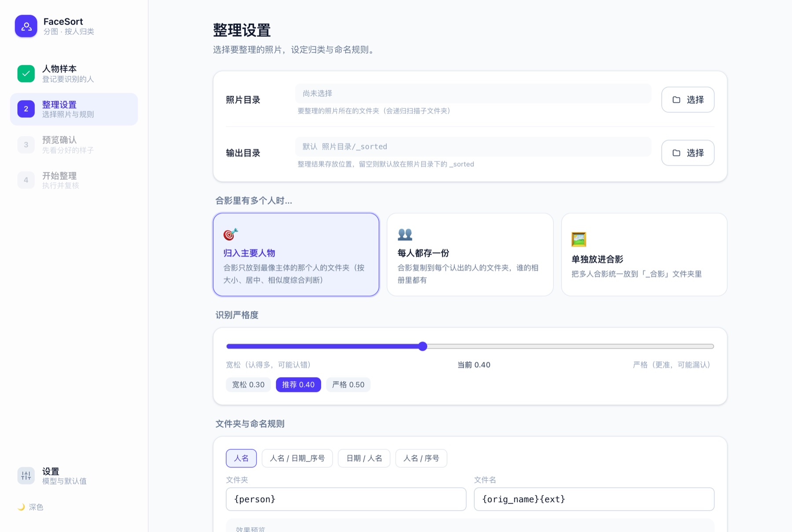Image resolution: width=792 pixels, height=532 pixels.
Task: Click the 合影里有多个人时... section heading
Action: (x=253, y=201)
